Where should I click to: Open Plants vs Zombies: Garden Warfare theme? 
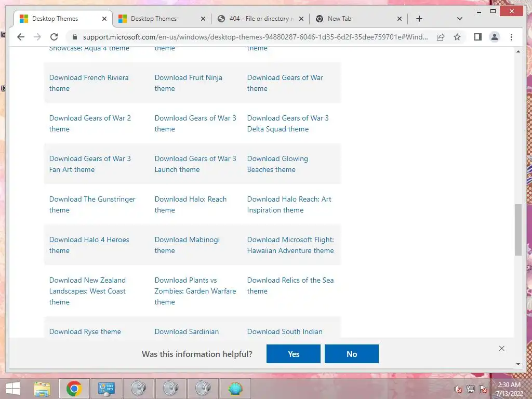[x=195, y=291]
